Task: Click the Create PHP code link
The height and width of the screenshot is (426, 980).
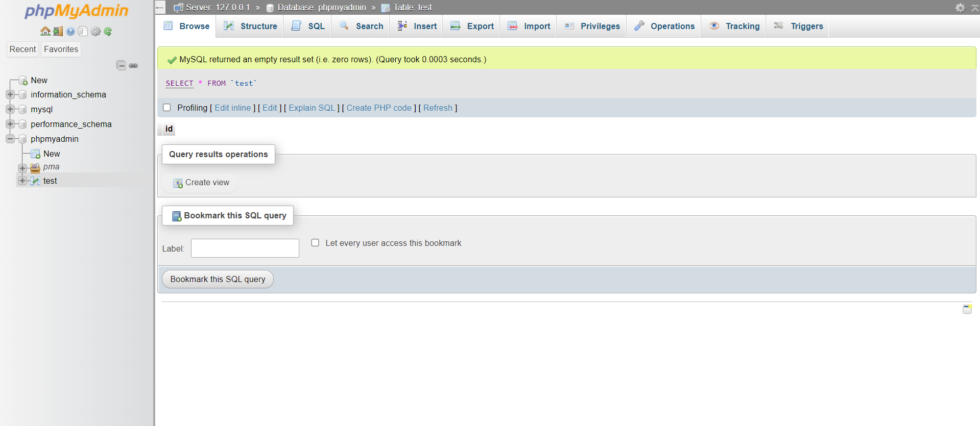Action: 379,108
